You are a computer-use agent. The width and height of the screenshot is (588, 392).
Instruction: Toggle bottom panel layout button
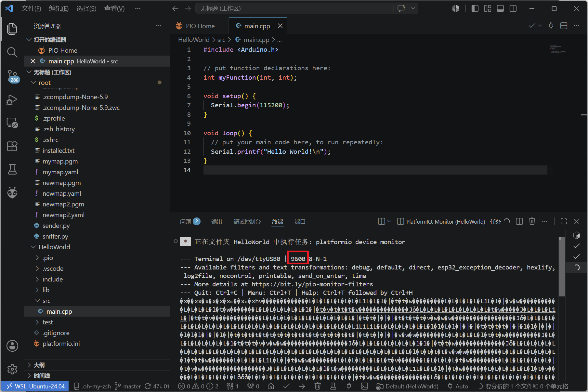[501, 8]
